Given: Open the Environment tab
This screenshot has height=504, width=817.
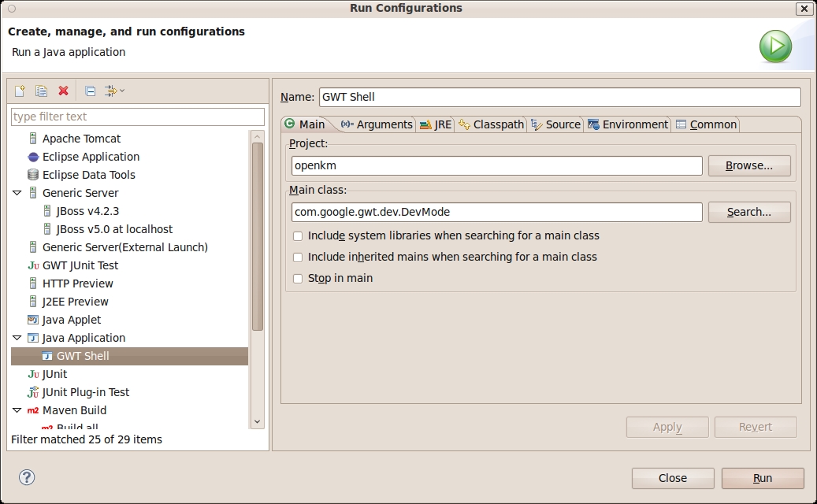Looking at the screenshot, I should pos(628,124).
